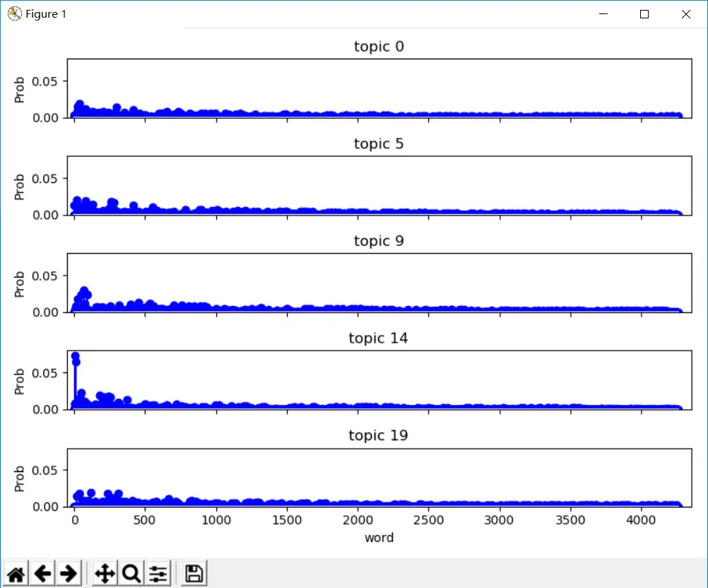Click the 'topic 5' subplot title
708x588 pixels.
click(x=379, y=143)
